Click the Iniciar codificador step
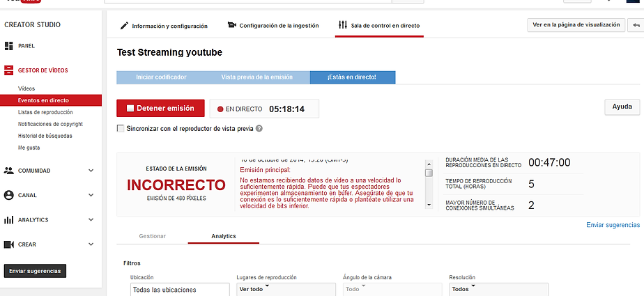644x296 pixels. pyautogui.click(x=161, y=77)
